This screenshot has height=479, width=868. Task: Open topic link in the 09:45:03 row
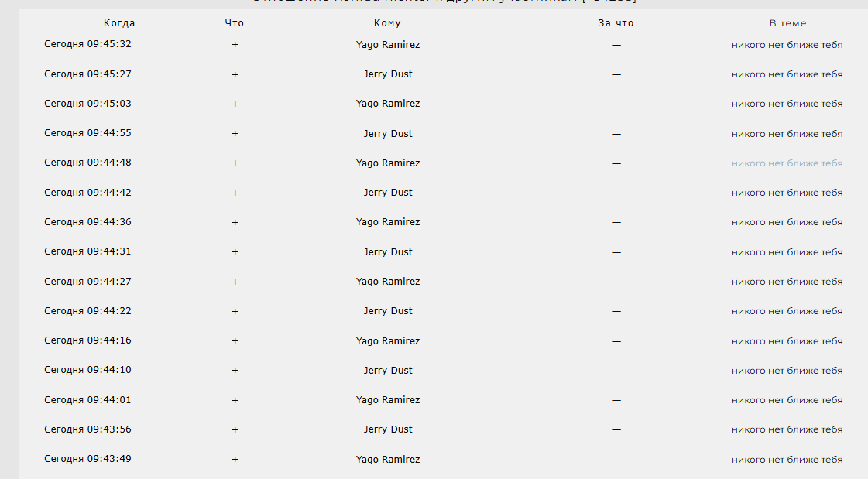tap(787, 104)
